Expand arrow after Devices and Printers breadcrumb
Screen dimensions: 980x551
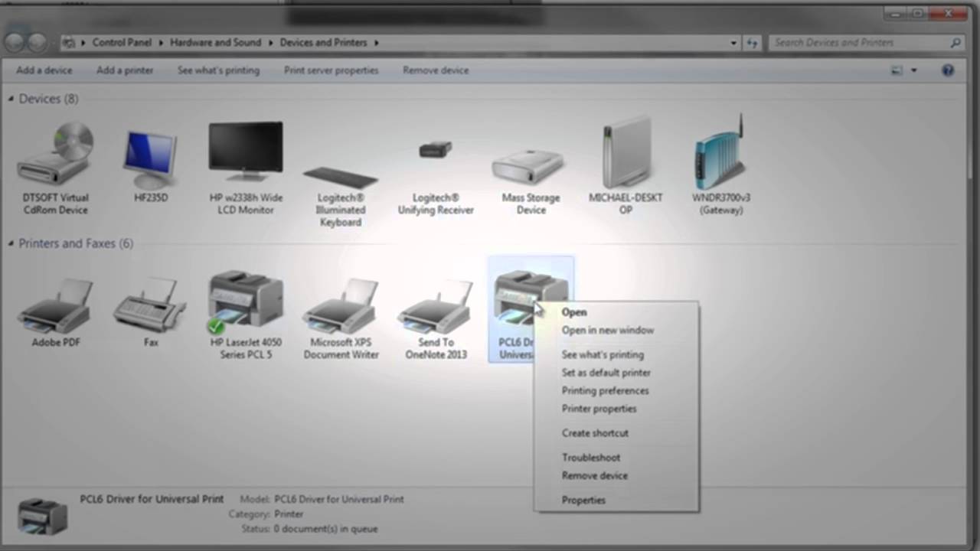(x=377, y=43)
